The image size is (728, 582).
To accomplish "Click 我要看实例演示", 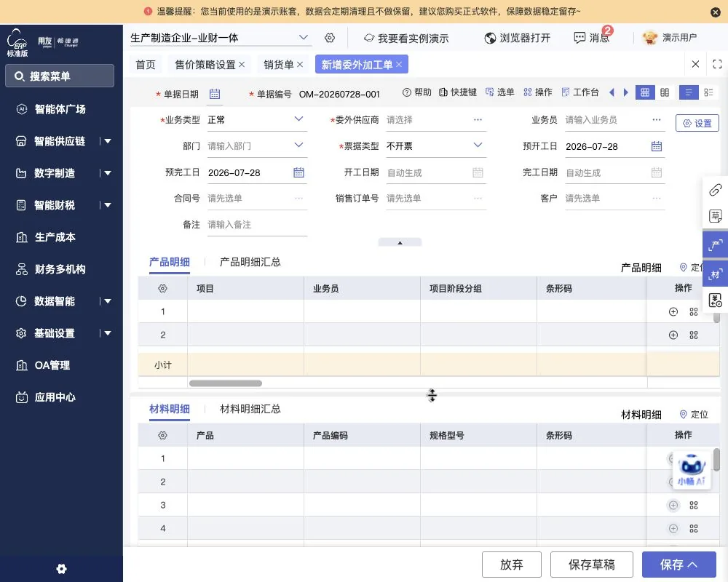I will (x=406, y=38).
